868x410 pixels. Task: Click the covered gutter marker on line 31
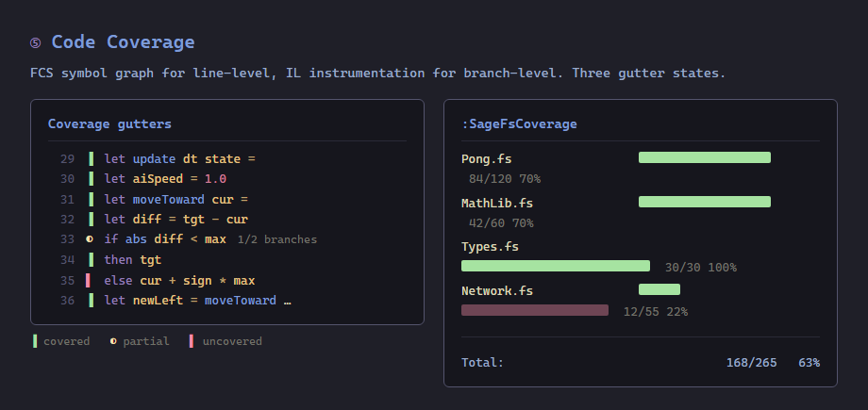[91, 200]
